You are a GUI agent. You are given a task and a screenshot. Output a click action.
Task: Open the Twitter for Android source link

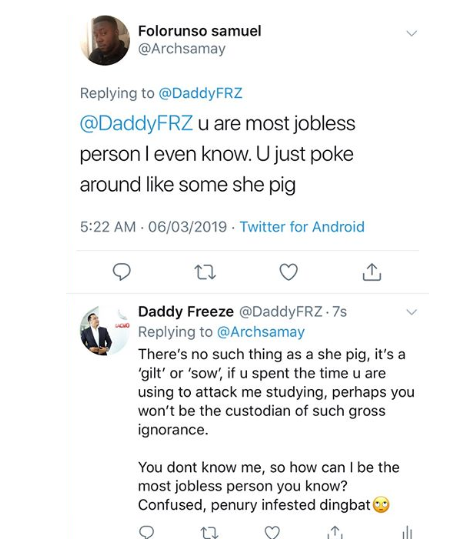(x=302, y=227)
